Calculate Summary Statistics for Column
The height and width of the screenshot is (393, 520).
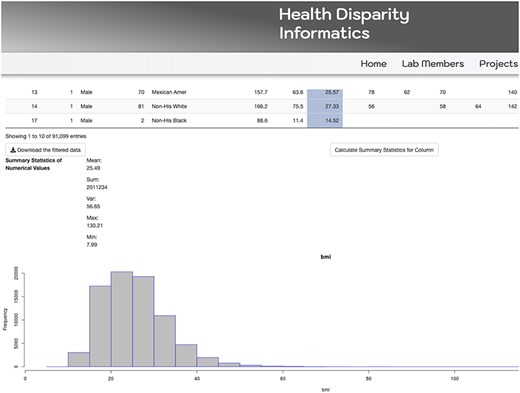coord(384,150)
